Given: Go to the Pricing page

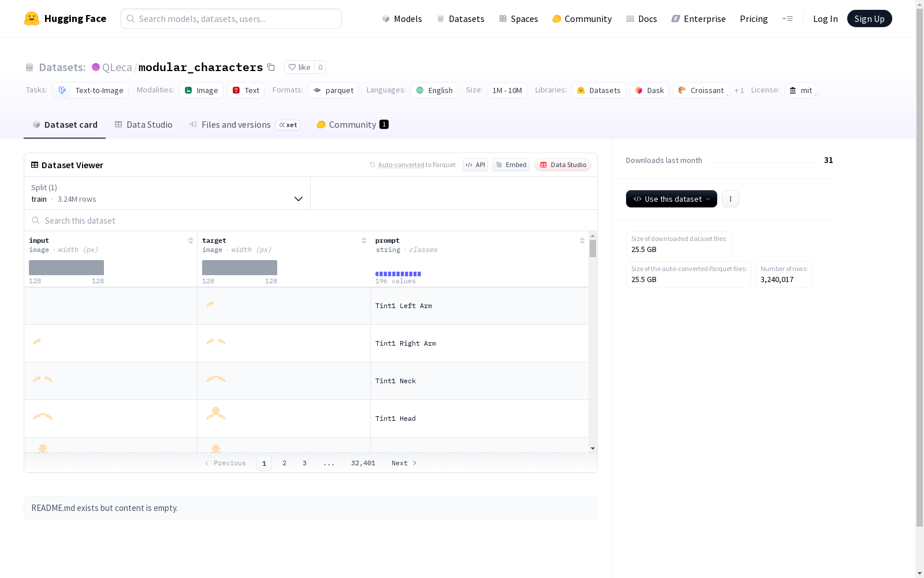Looking at the screenshot, I should point(754,18).
